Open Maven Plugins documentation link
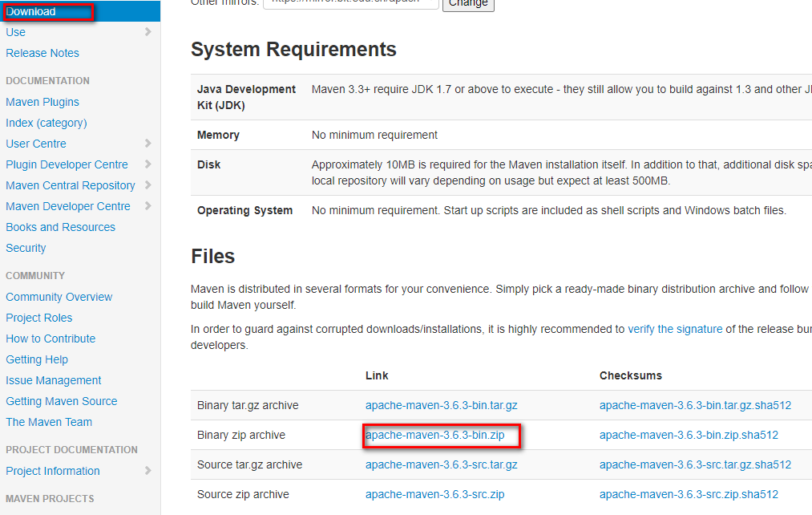 (x=42, y=102)
